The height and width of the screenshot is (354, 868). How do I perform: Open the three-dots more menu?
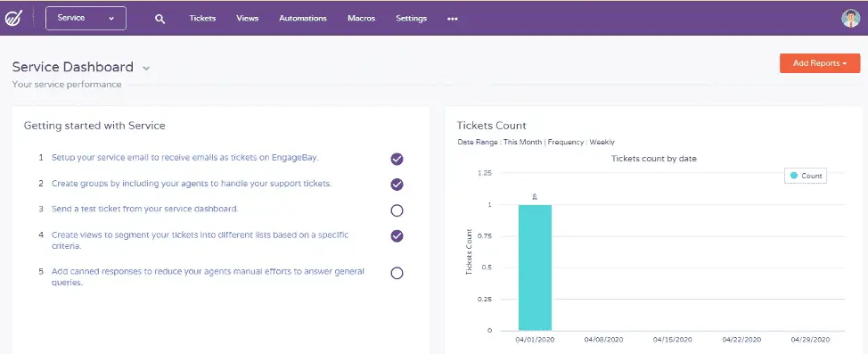click(452, 19)
